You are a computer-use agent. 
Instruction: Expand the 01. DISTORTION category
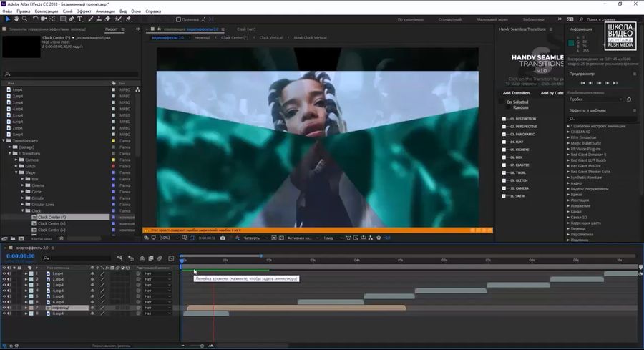click(504, 119)
